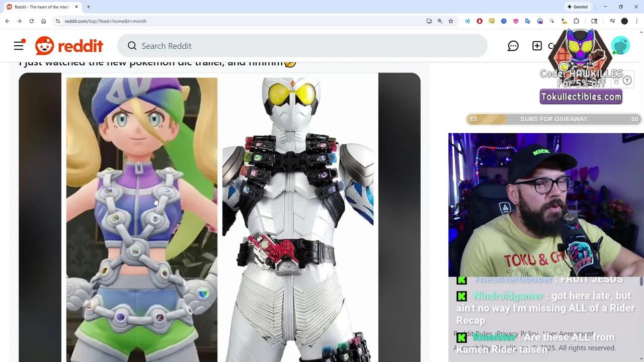Screen dimensions: 644x362
Task: Click the Reddit logo to go home
Action: click(x=69, y=46)
